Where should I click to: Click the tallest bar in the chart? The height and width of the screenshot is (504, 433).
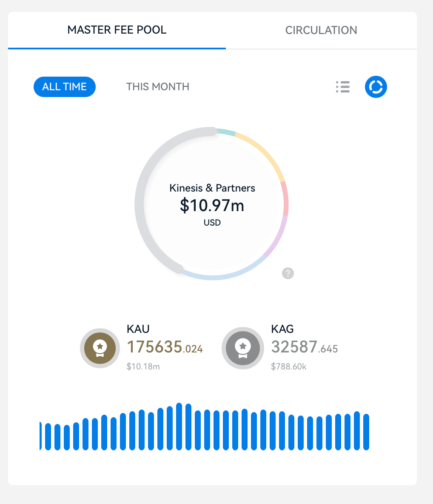(x=179, y=426)
